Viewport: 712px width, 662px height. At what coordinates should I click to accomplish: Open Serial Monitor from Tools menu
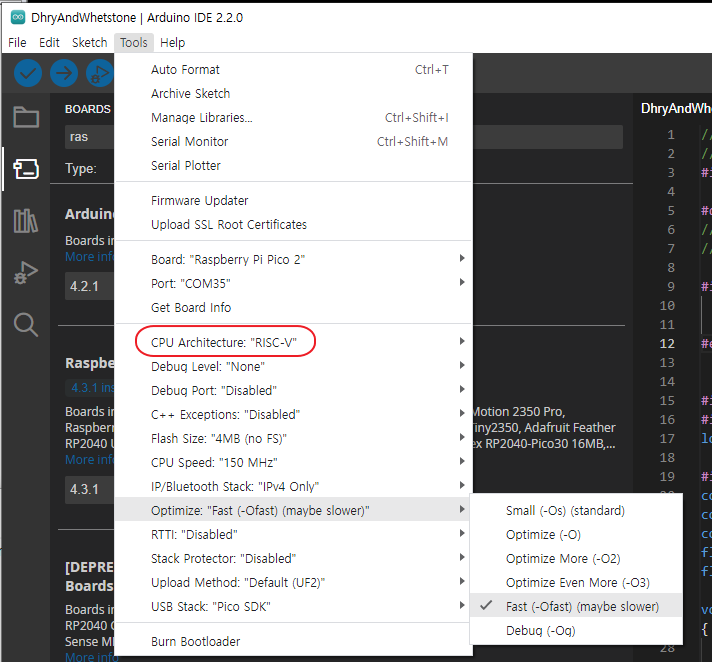tap(293, 142)
